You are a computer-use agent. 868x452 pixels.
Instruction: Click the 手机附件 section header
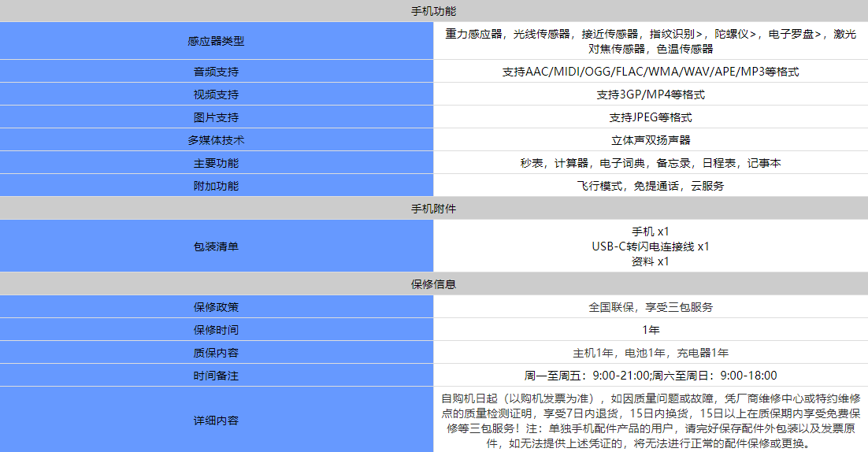pyautogui.click(x=433, y=209)
